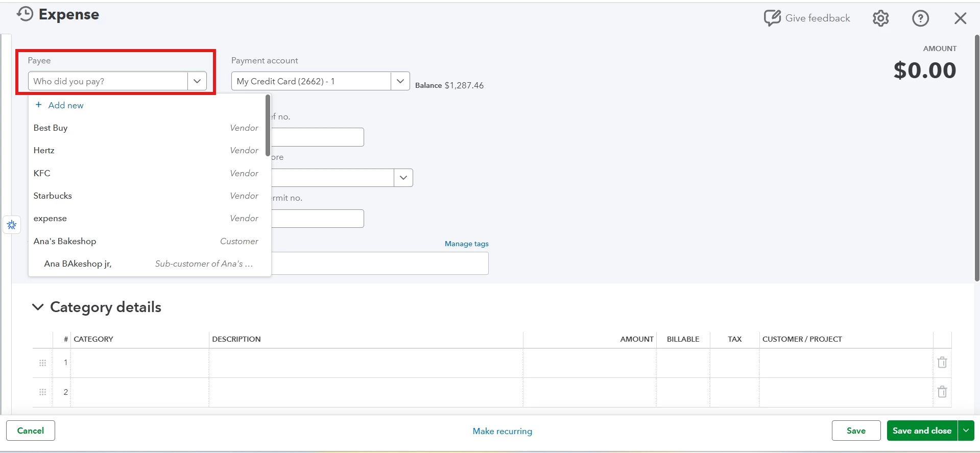Image resolution: width=980 pixels, height=453 pixels.
Task: Open the Payee dropdown arrow
Action: click(x=197, y=81)
